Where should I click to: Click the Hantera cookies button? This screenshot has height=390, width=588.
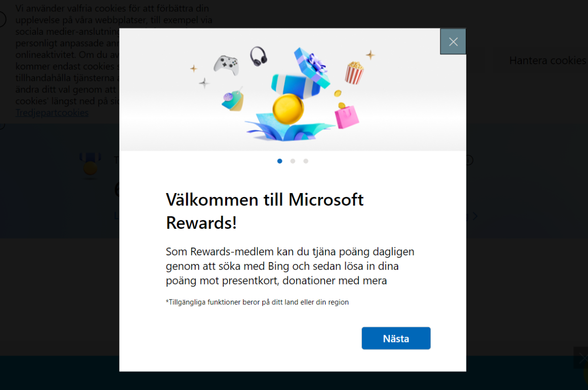click(x=547, y=60)
